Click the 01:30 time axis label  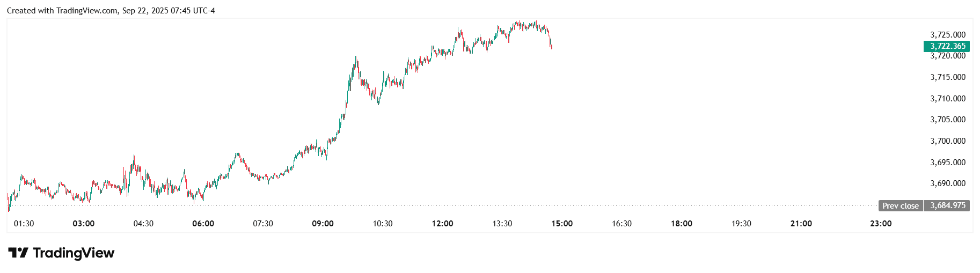[24, 224]
